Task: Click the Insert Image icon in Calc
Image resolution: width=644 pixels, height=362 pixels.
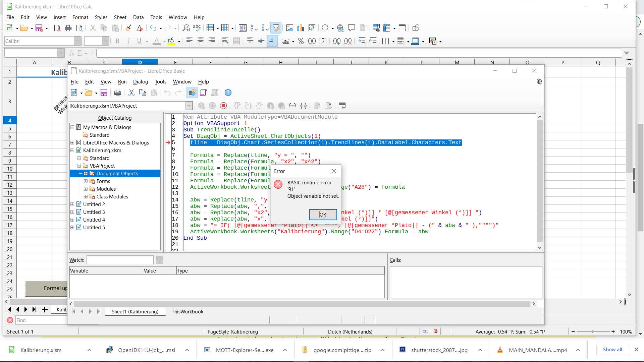Action: coord(289,28)
